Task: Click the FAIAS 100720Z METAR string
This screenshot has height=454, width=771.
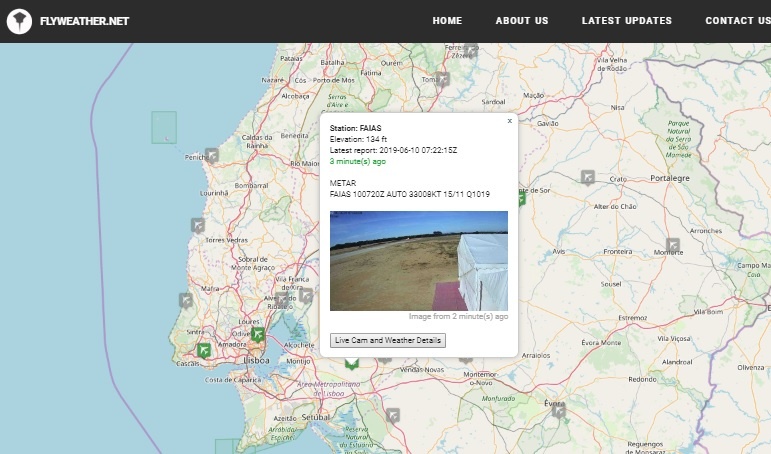Action: [410, 194]
